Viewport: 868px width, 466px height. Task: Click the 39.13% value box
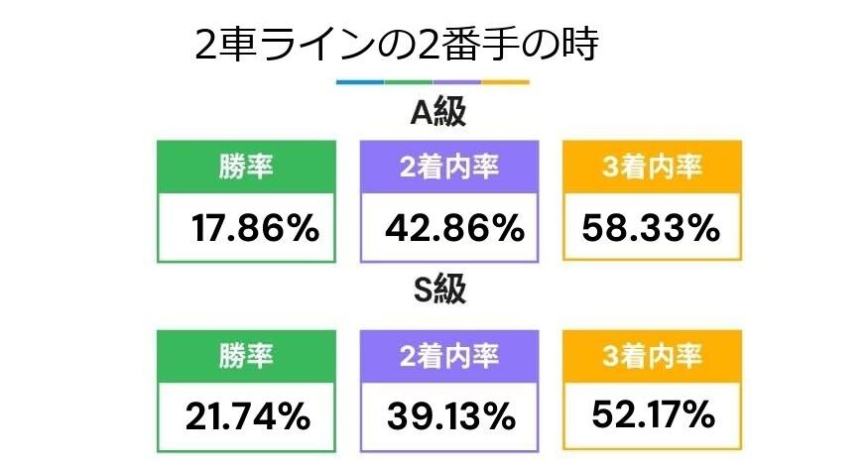pos(449,416)
